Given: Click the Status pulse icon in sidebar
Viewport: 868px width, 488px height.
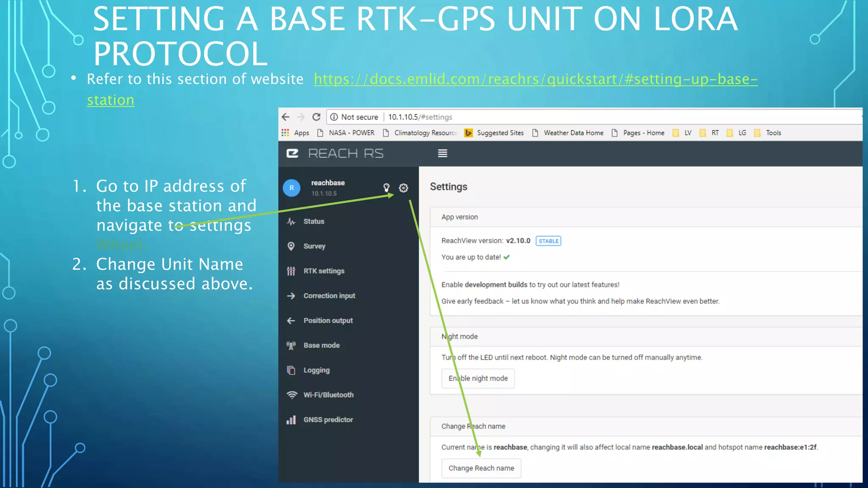Looking at the screenshot, I should click(291, 221).
